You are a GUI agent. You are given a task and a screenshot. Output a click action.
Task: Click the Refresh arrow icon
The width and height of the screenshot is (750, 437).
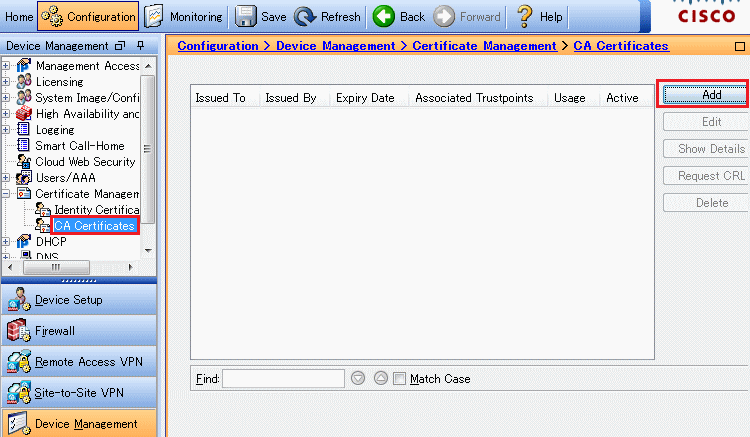[x=305, y=17]
